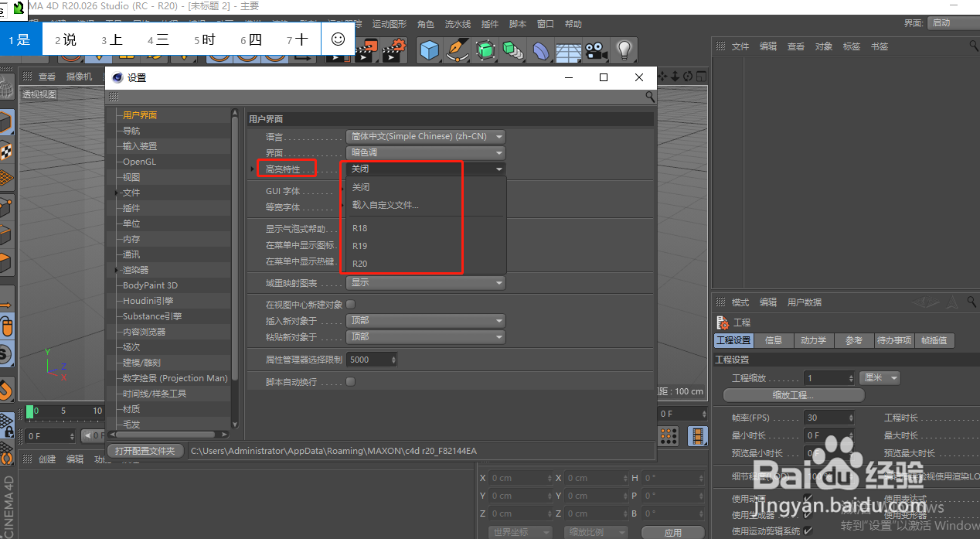Screen dimensions: 980x539
Task: Open the 粘贴新对象于 顶部 dropdown
Action: tap(425, 336)
